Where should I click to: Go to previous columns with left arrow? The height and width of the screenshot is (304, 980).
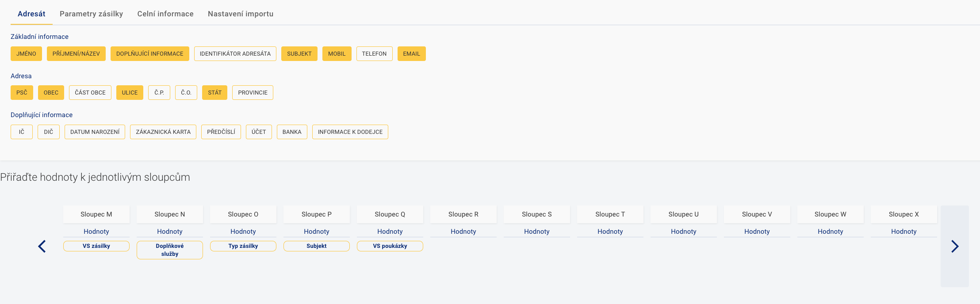click(x=42, y=246)
